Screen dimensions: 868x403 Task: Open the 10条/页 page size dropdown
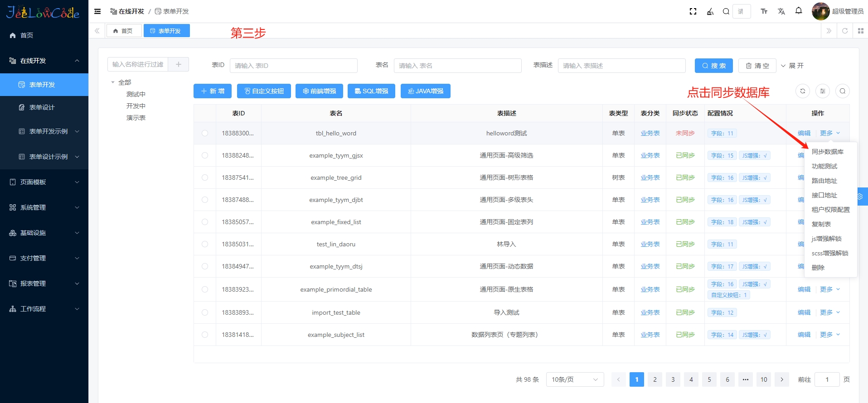click(575, 379)
